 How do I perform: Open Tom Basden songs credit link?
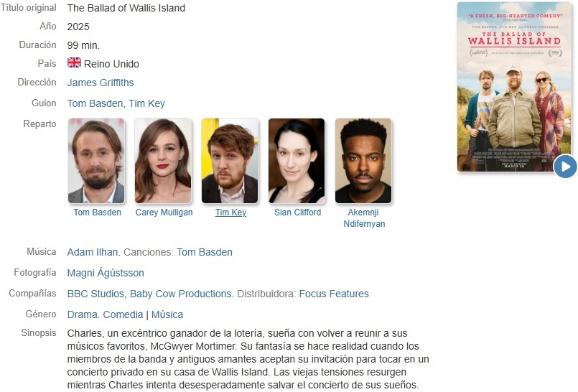point(205,252)
